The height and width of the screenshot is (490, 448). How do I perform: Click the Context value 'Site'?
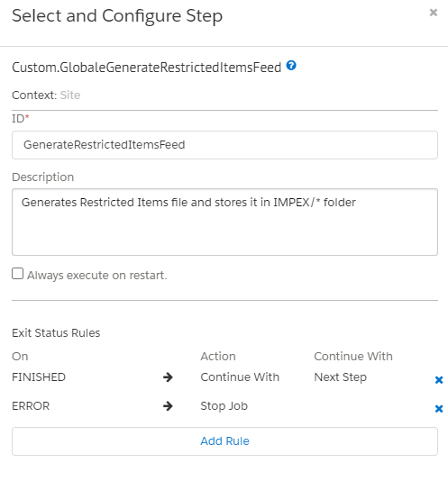(70, 95)
